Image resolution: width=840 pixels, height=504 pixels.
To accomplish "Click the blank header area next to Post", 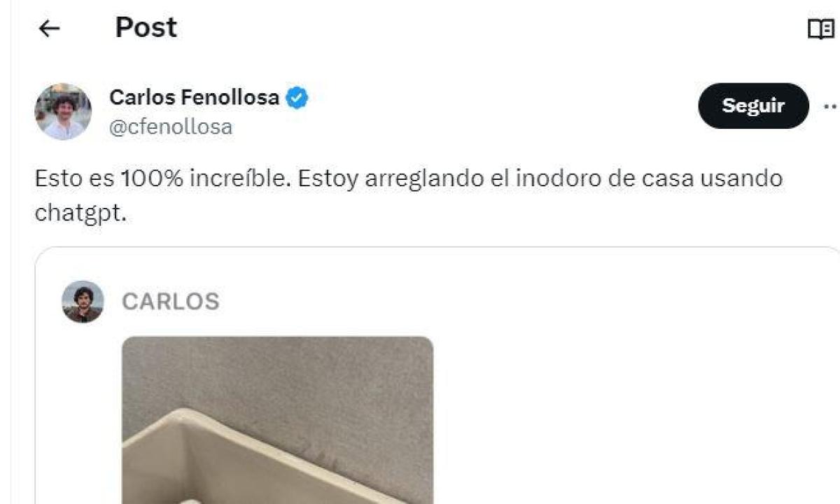I will click(490, 28).
